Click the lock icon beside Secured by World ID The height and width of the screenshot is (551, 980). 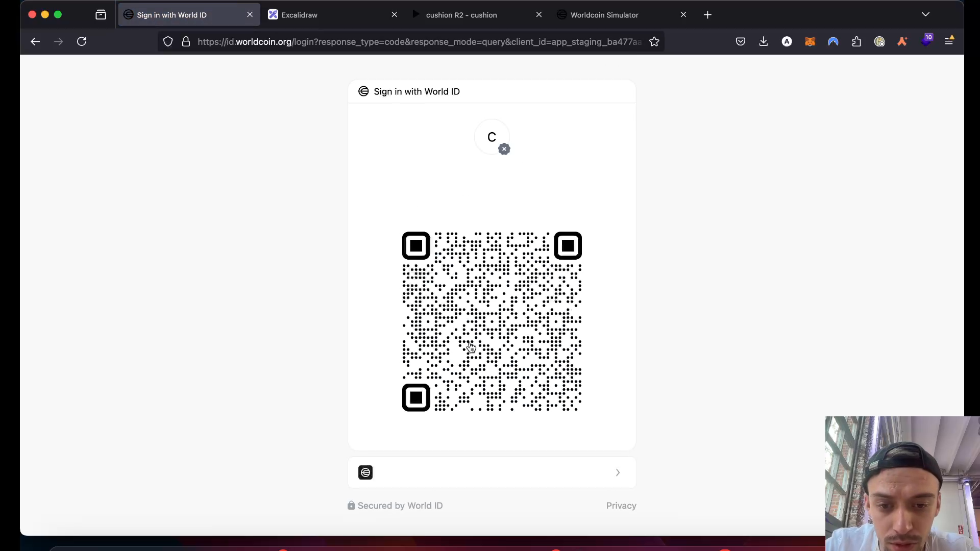(x=351, y=505)
